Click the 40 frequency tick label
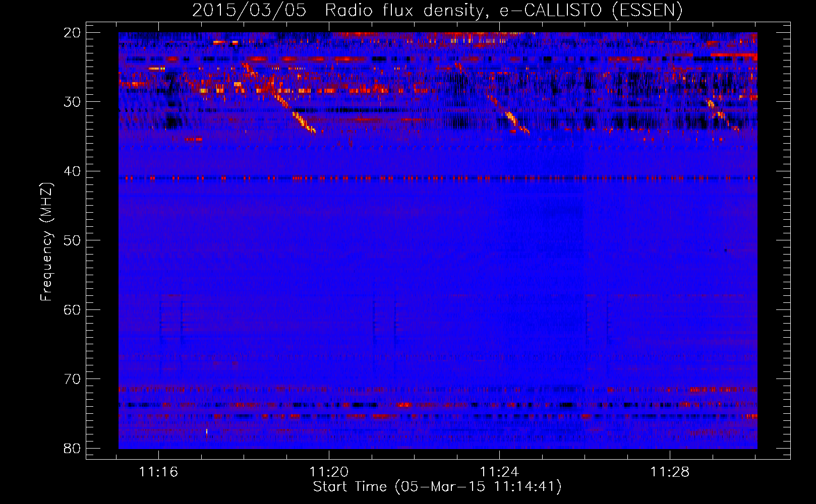Image resolution: width=816 pixels, height=504 pixels. [72, 171]
